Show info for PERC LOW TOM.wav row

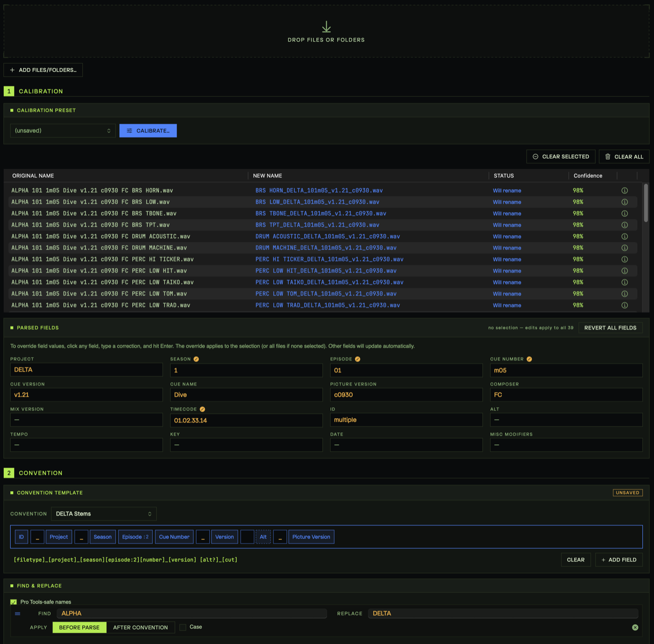coord(625,293)
